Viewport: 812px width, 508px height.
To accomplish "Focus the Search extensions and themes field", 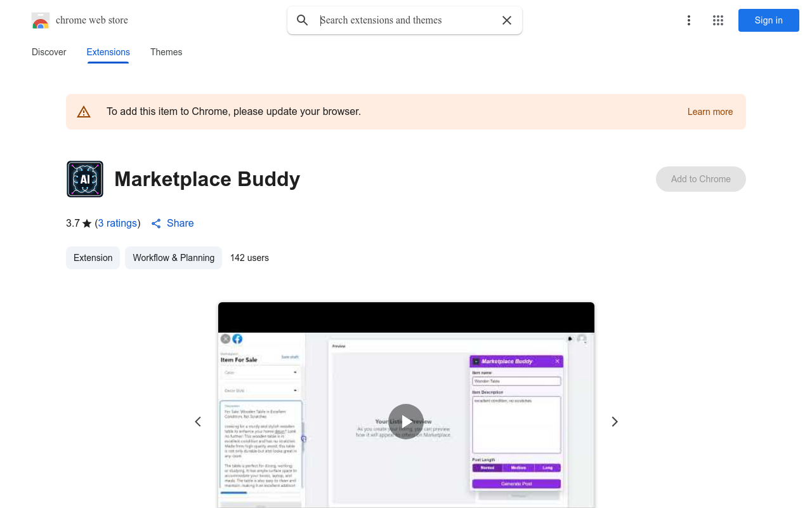I will 406,20.
